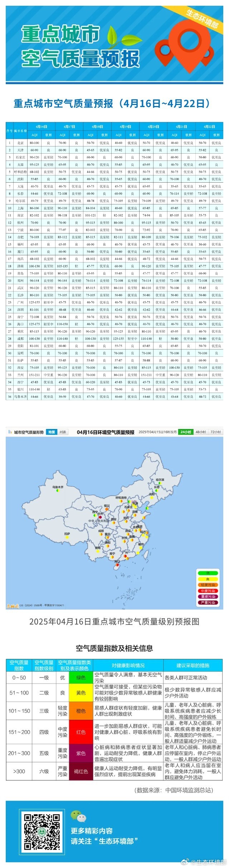Click the 轻度污染 orange legend entry
This screenshot has width=229, height=868.
208,585
